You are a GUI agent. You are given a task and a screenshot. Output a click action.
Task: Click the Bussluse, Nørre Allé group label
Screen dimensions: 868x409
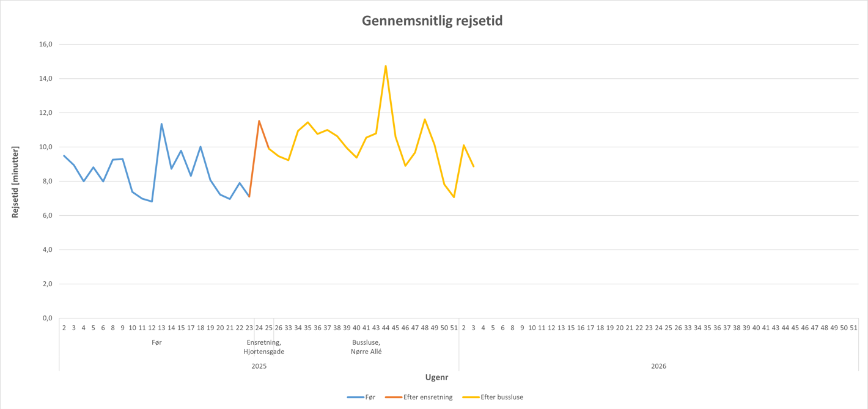[366, 347]
